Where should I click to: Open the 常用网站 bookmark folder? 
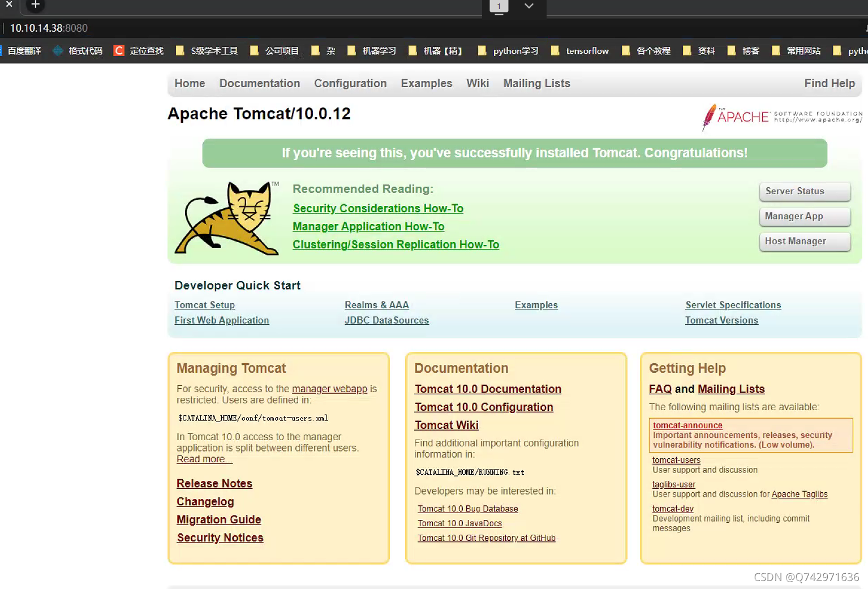pyautogui.click(x=796, y=51)
